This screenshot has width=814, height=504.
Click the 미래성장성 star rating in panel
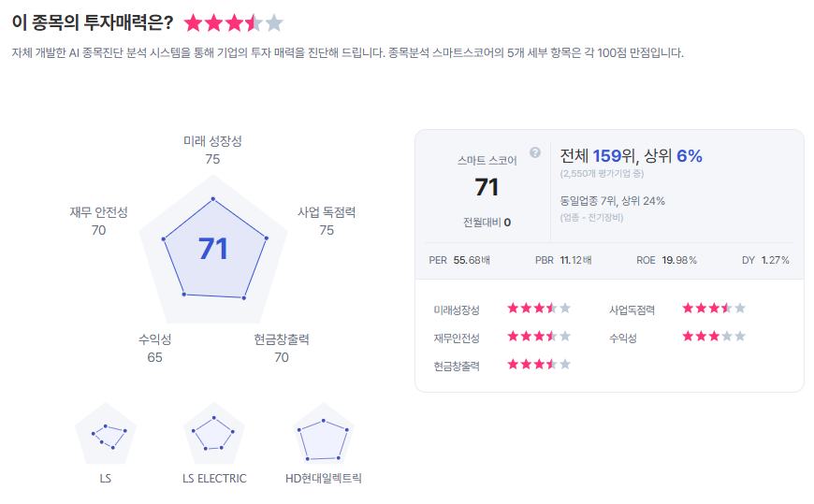tap(538, 308)
